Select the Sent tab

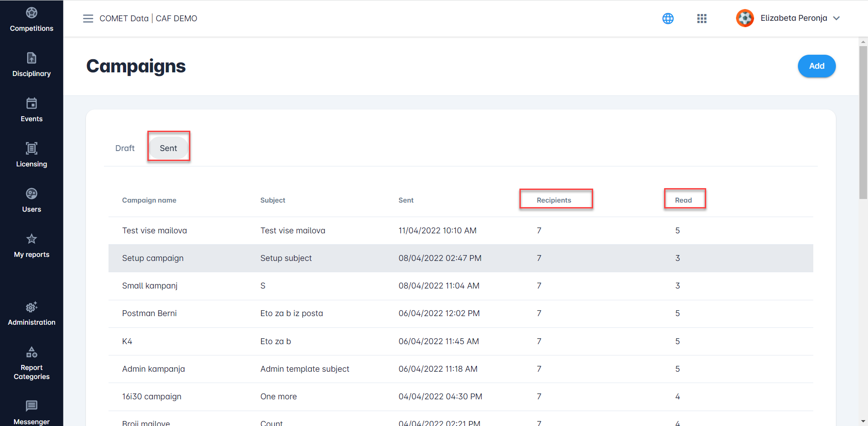pos(168,148)
